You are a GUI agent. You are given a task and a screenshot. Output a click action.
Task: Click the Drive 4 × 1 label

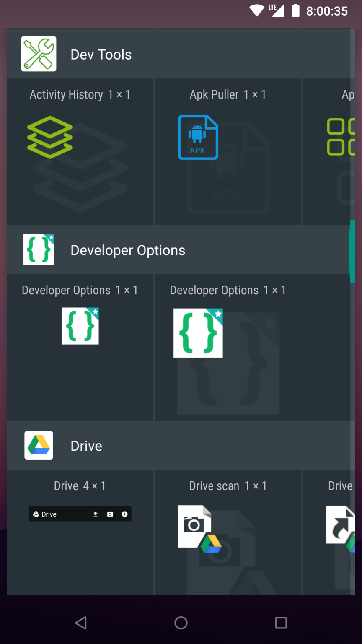click(80, 486)
